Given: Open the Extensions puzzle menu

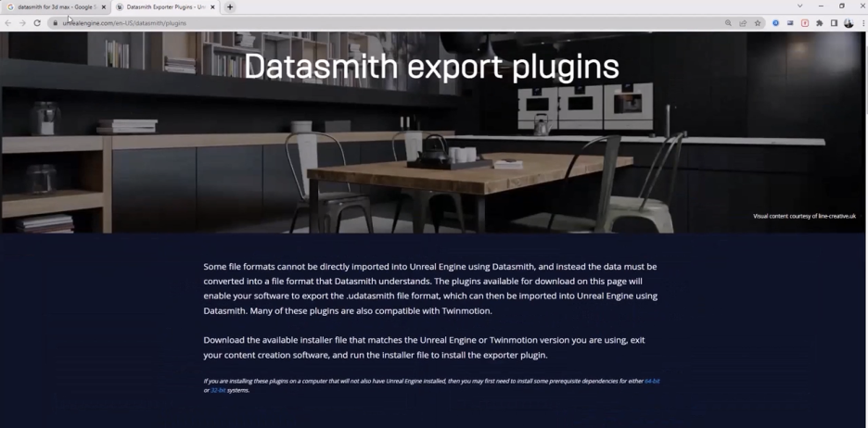Looking at the screenshot, I should coord(819,23).
